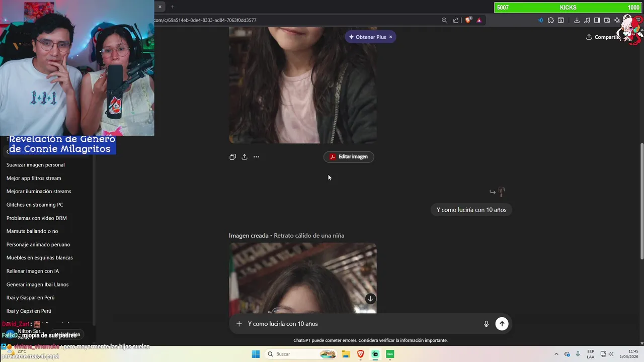Open chat 'Mamuts bailando o no'
The width and height of the screenshot is (644, 362).
[32, 231]
